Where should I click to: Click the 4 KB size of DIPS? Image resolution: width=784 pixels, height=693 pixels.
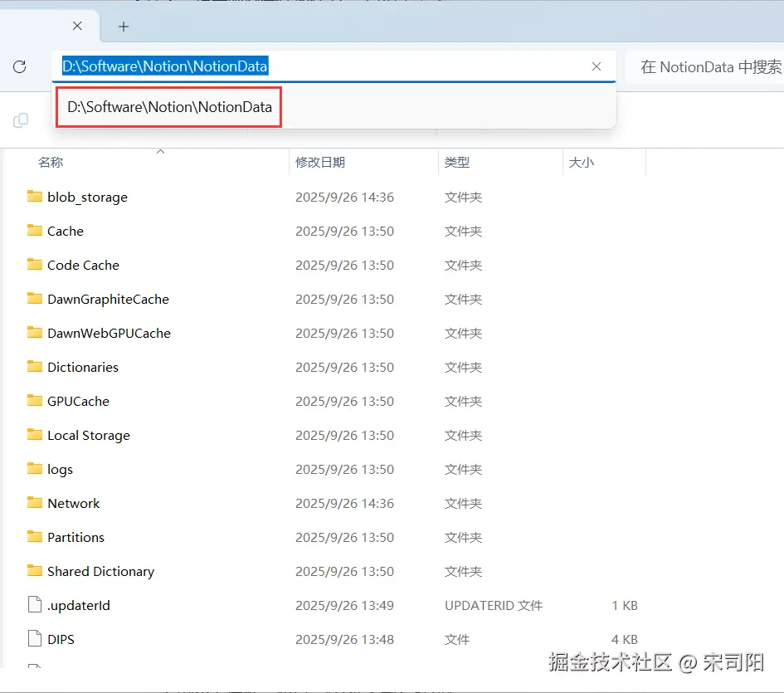point(625,639)
